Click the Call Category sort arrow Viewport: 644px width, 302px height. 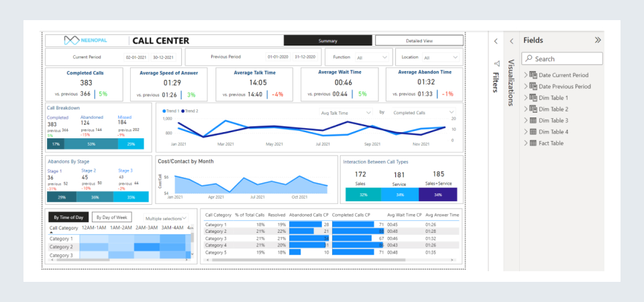(52, 233)
